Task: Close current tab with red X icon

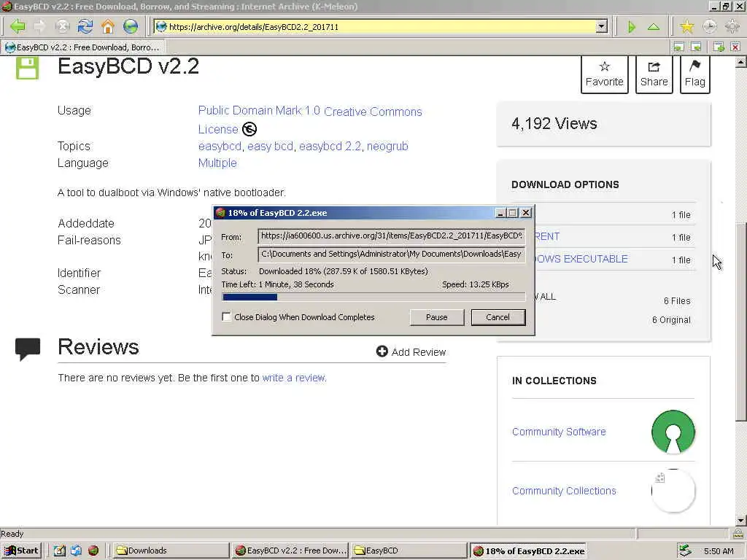Action: [735, 47]
